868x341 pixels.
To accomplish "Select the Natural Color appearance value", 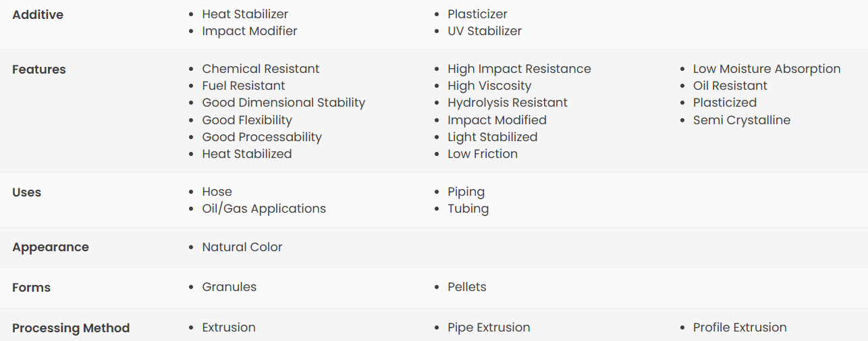I will pyautogui.click(x=242, y=247).
